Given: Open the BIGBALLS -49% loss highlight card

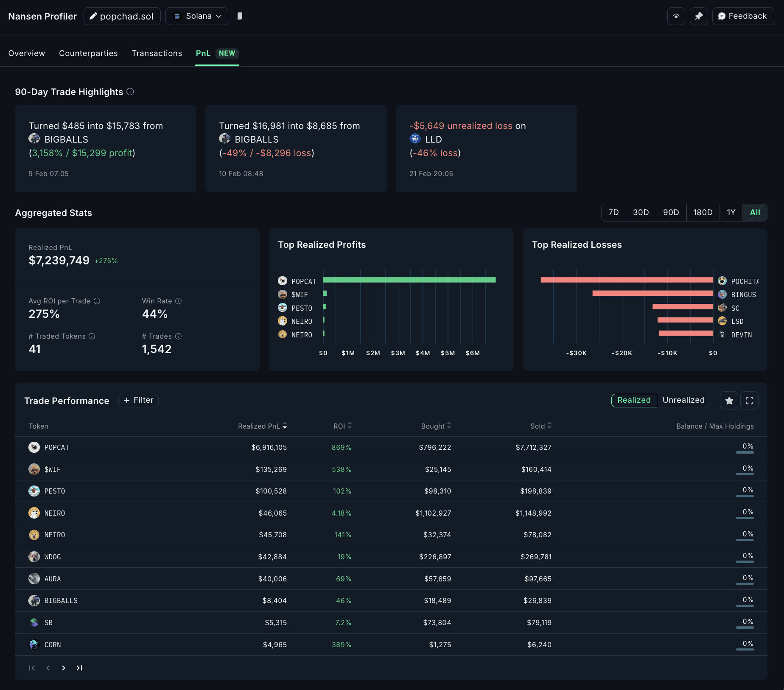Looking at the screenshot, I should (x=296, y=149).
